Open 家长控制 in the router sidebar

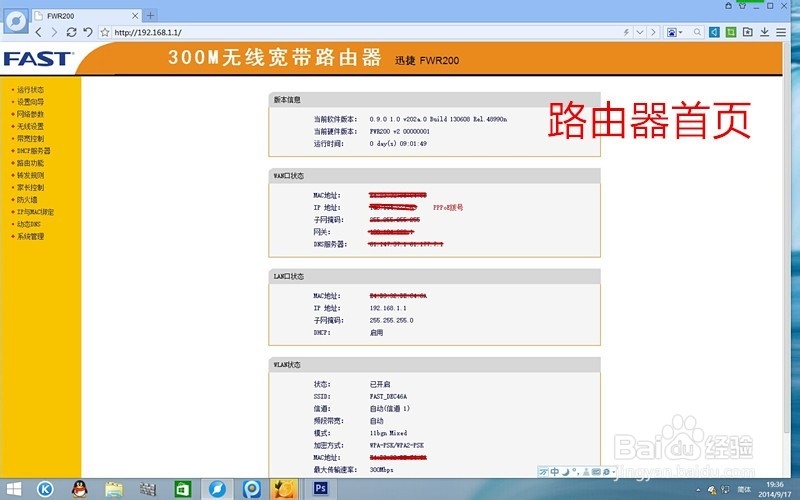tap(30, 188)
